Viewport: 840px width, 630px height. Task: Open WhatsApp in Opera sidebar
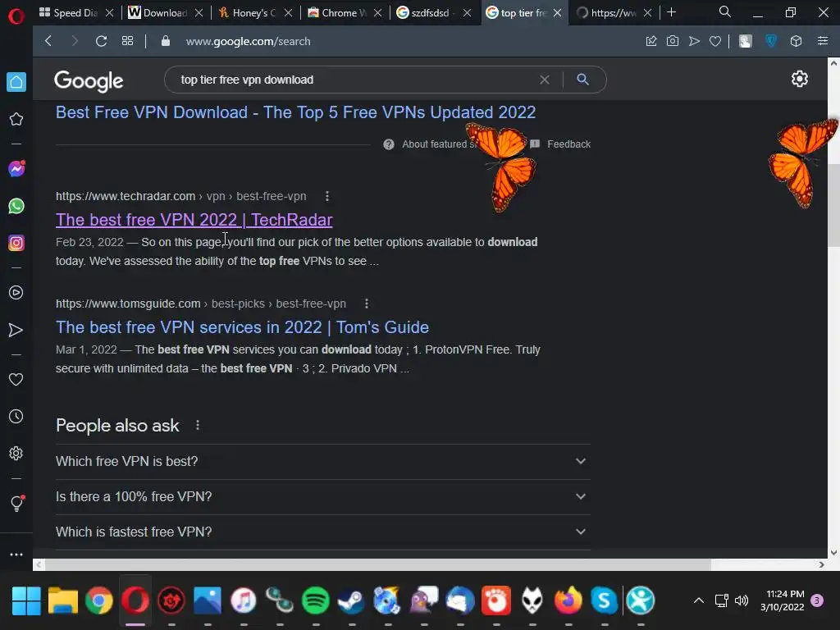(x=16, y=206)
